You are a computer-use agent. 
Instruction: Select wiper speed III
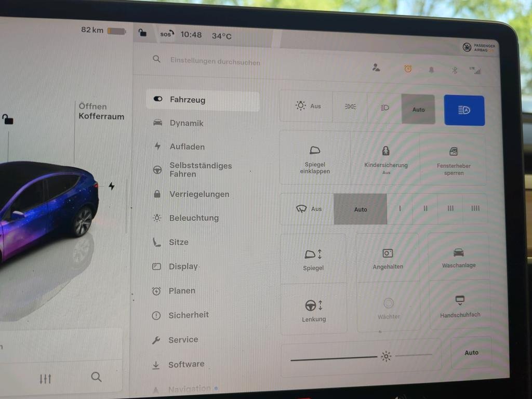point(450,208)
